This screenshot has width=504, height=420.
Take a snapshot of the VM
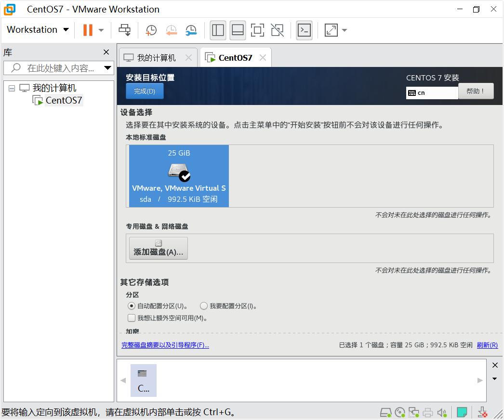point(151,30)
